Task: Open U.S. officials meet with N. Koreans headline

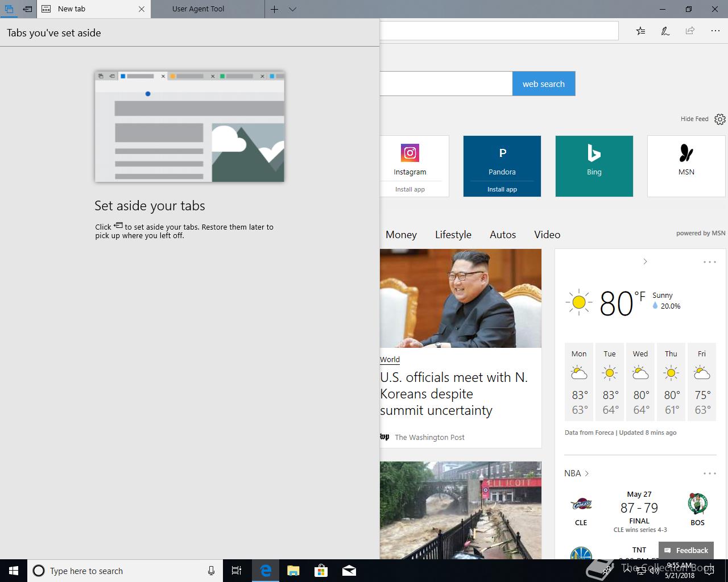Action: [454, 394]
